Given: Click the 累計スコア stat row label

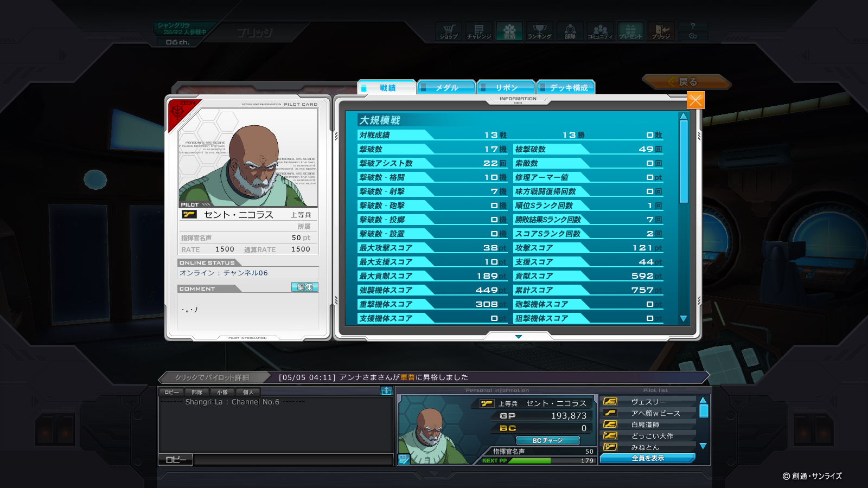Looking at the screenshot, I should 534,290.
